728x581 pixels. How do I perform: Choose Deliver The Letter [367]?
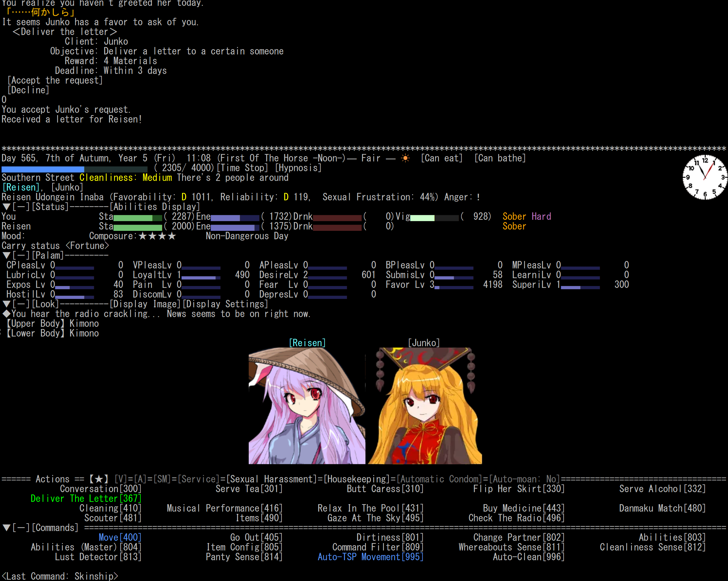pos(86,499)
